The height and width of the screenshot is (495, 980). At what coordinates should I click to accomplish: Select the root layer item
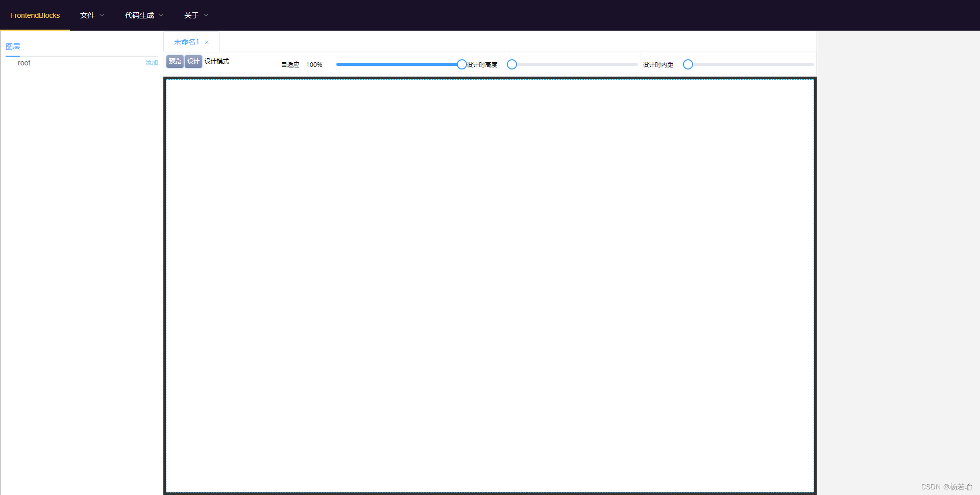pyautogui.click(x=24, y=63)
